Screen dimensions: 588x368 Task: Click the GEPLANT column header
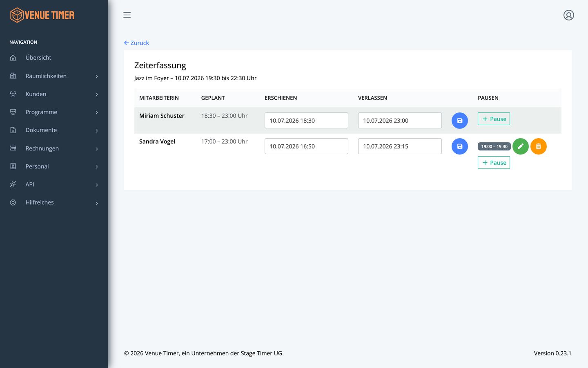[x=213, y=98]
